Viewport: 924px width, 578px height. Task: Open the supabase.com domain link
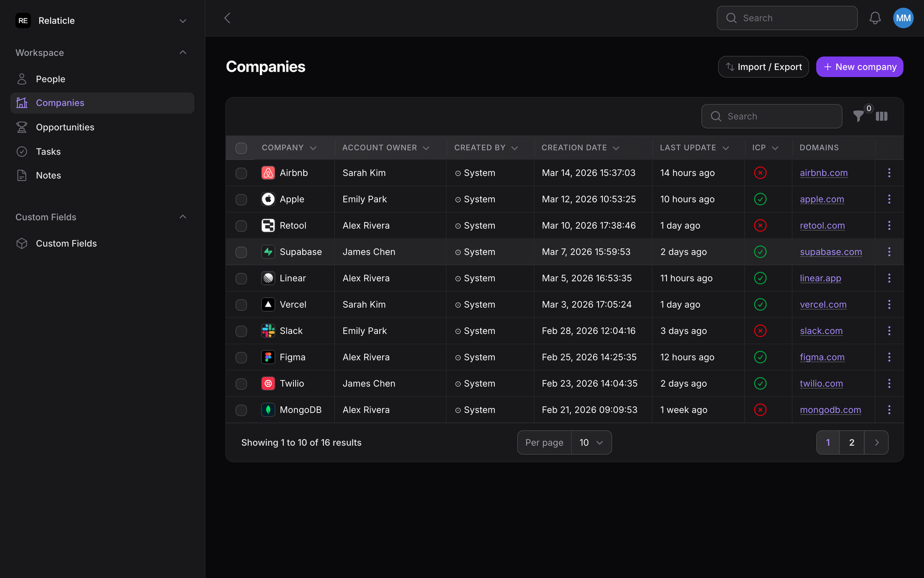click(831, 252)
